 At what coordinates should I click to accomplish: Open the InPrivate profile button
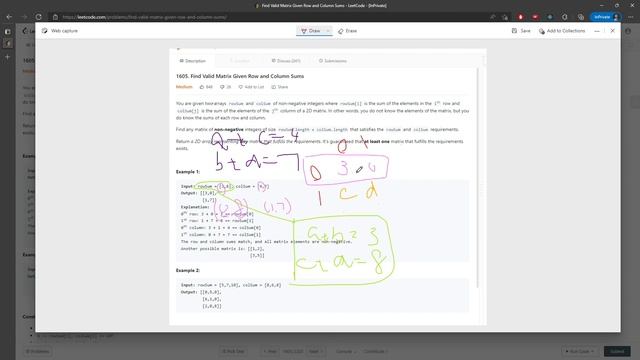(x=606, y=17)
